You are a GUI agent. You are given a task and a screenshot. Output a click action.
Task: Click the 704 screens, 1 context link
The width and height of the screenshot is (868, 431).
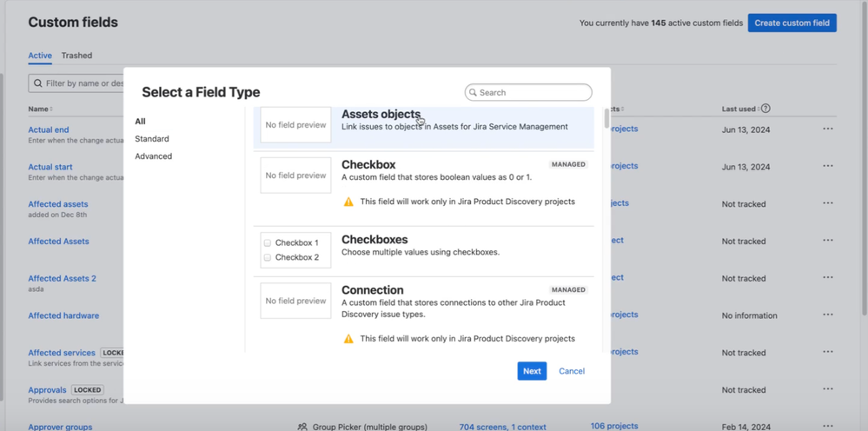click(503, 428)
